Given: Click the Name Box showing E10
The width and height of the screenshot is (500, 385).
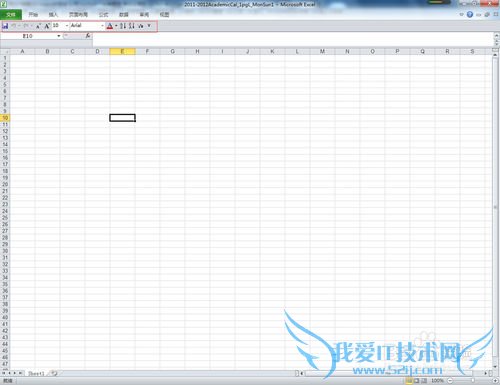Looking at the screenshot, I should click(x=28, y=36).
